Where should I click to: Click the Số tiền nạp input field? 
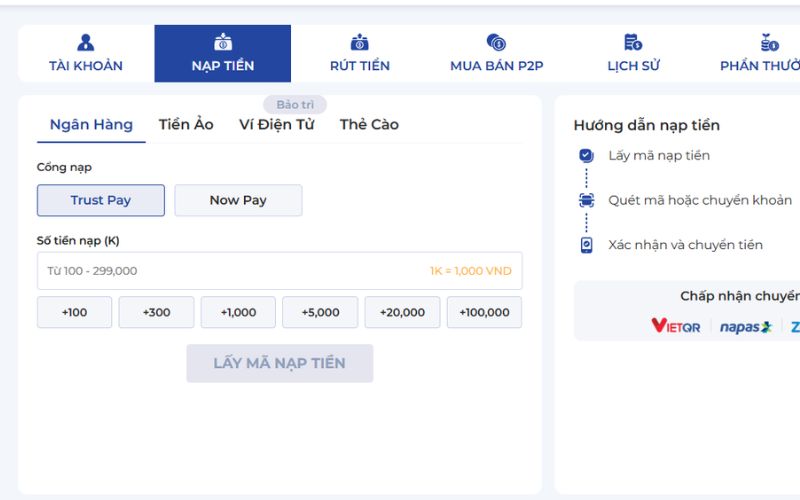tap(280, 271)
